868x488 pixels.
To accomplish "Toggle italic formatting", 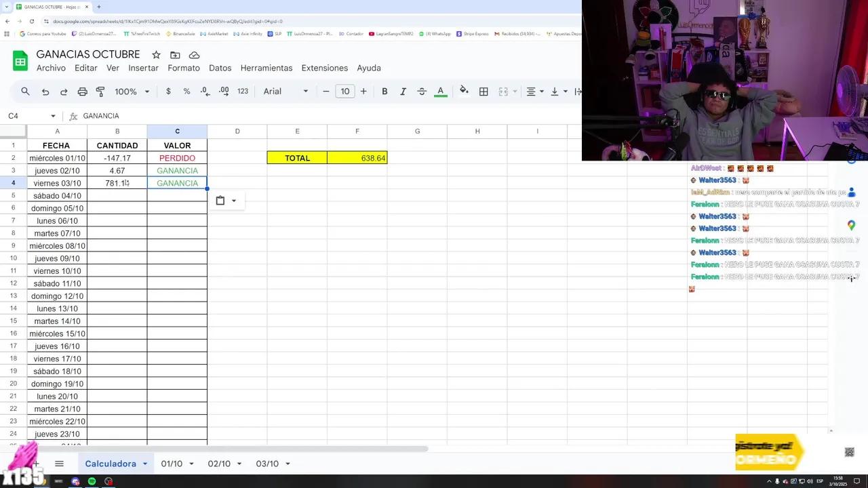I will click(x=403, y=91).
